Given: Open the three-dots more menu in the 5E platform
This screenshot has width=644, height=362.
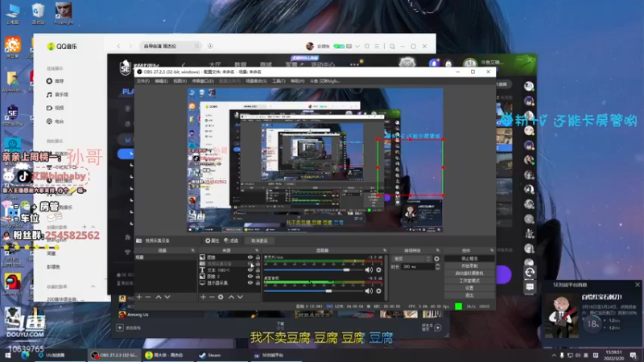Looking at the screenshot, I should (355, 64).
